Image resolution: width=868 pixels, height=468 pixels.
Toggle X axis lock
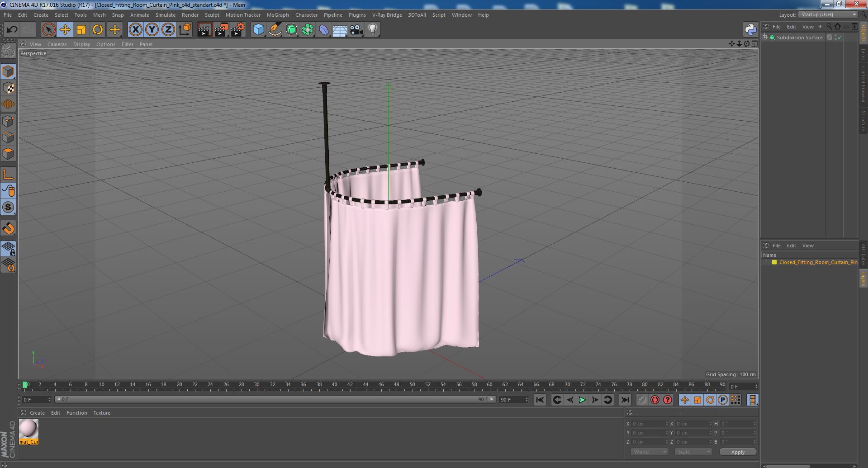[135, 30]
